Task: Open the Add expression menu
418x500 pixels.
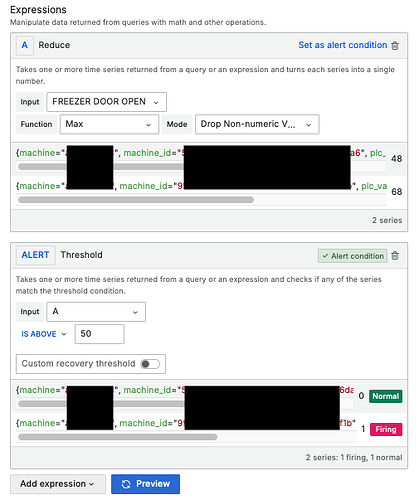Action: pyautogui.click(x=58, y=484)
